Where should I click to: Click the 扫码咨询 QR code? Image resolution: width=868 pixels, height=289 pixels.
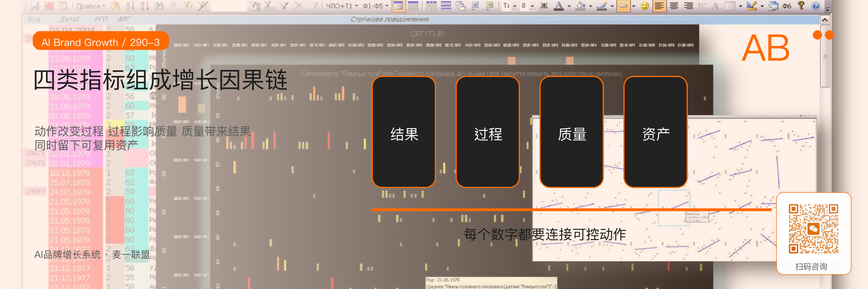tap(814, 229)
